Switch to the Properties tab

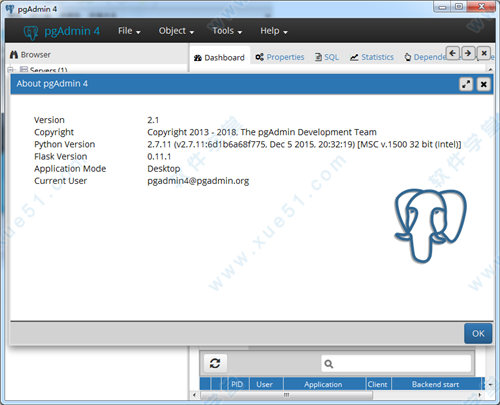point(280,57)
